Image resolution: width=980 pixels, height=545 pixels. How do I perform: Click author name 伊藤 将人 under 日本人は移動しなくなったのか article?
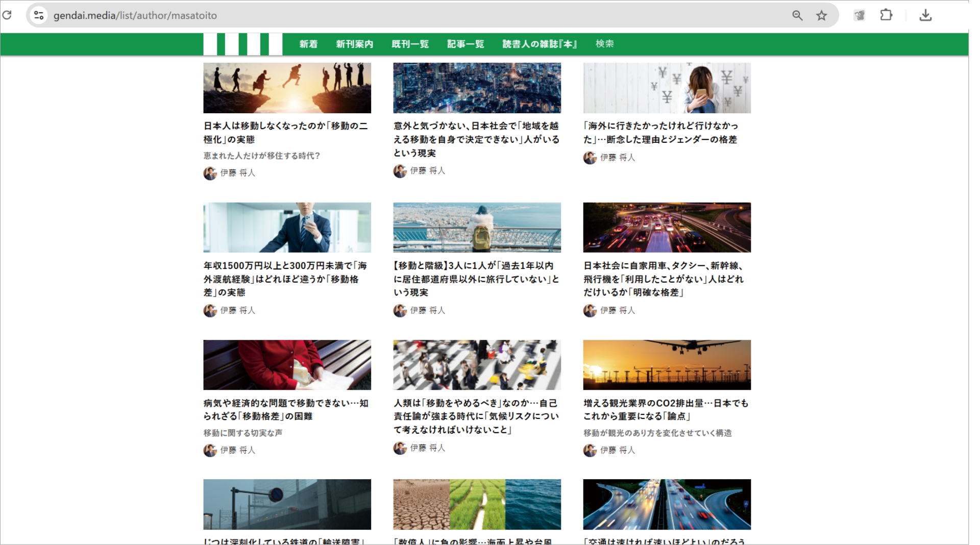click(x=238, y=173)
